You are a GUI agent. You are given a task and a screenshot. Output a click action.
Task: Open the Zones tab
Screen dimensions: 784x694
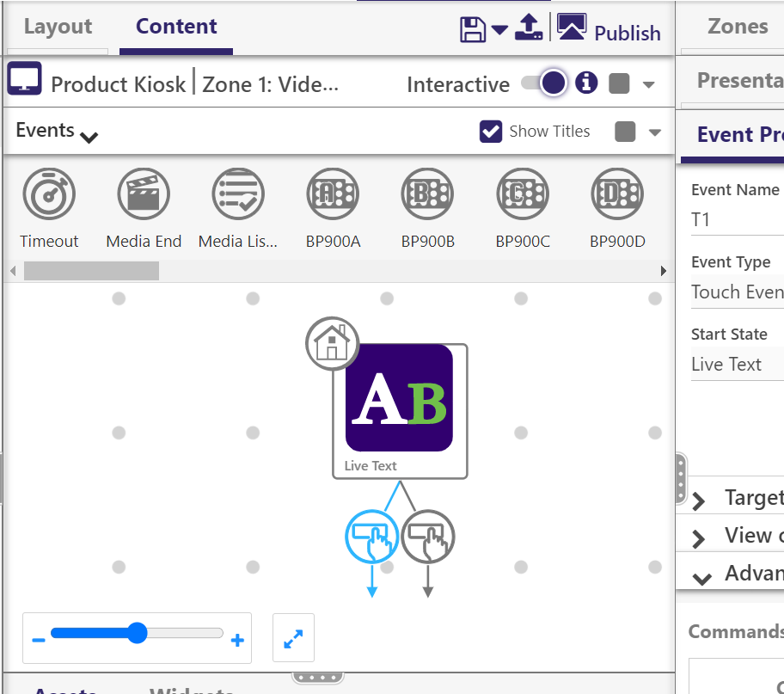738,27
